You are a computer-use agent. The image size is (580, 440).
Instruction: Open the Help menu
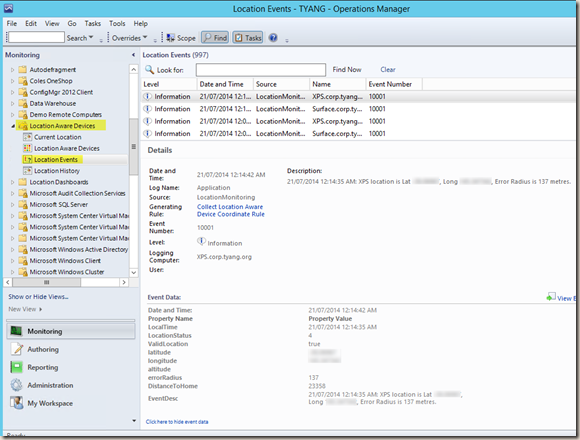(141, 23)
